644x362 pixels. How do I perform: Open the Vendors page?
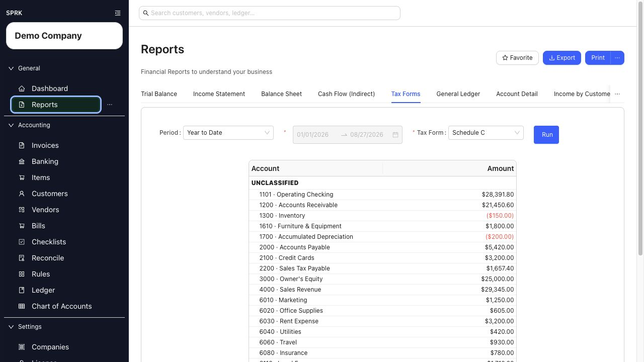(x=45, y=210)
